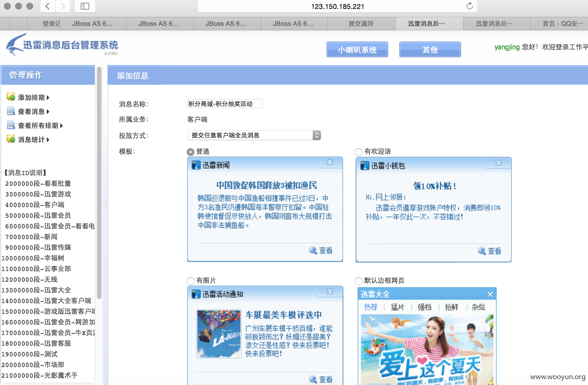Select the 普通 template radio button
Image resolution: width=588 pixels, height=385 pixels.
(x=191, y=152)
